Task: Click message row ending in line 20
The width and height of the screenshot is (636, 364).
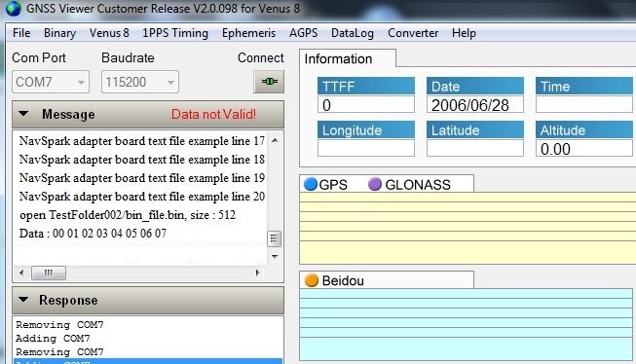Action: [141, 197]
